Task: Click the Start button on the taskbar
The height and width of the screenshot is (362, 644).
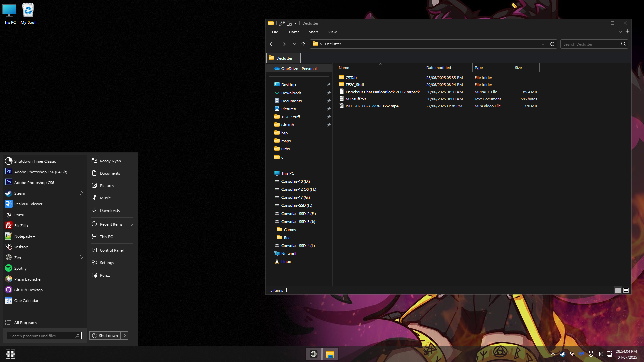Action: tap(10, 354)
